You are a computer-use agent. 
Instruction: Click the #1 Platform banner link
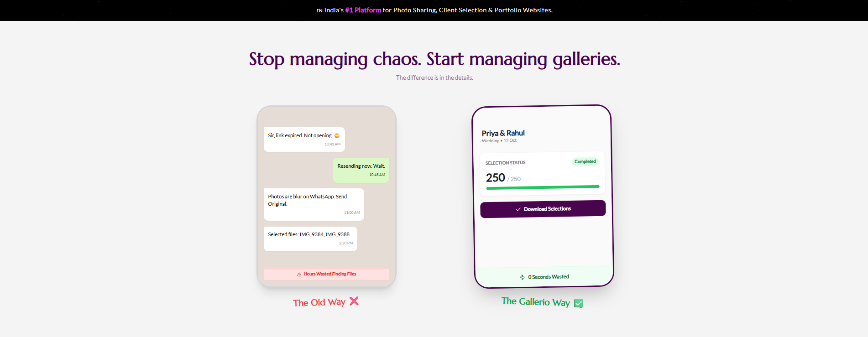(x=363, y=10)
